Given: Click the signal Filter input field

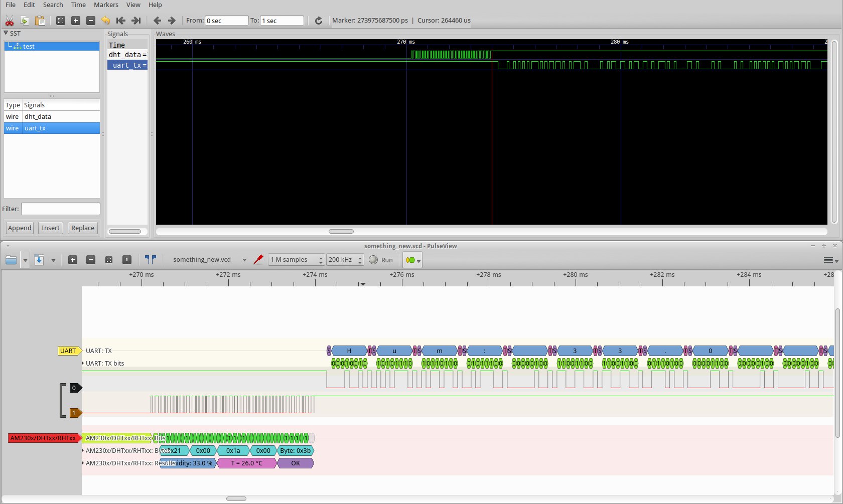Looking at the screenshot, I should click(60, 209).
